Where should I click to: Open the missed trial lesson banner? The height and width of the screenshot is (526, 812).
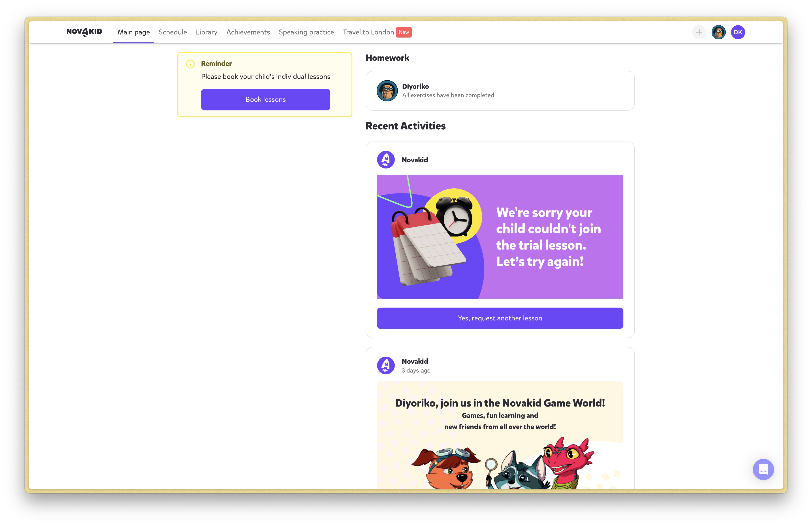[500, 237]
